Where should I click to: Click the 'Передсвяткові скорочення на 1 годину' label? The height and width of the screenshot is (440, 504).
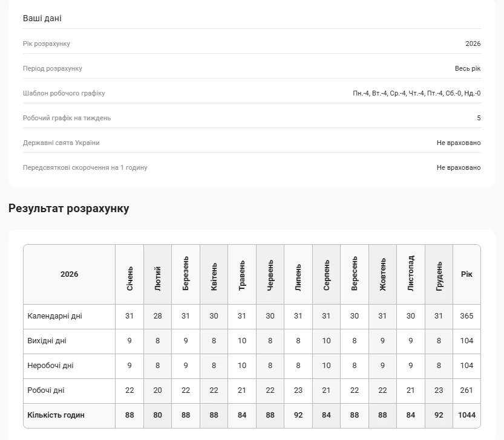click(85, 167)
